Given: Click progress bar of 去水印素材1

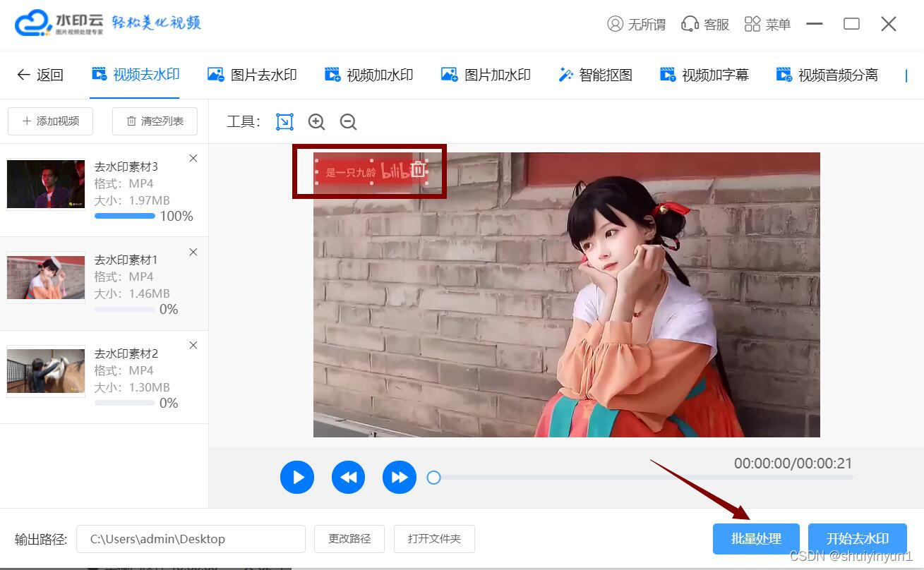Looking at the screenshot, I should (125, 309).
